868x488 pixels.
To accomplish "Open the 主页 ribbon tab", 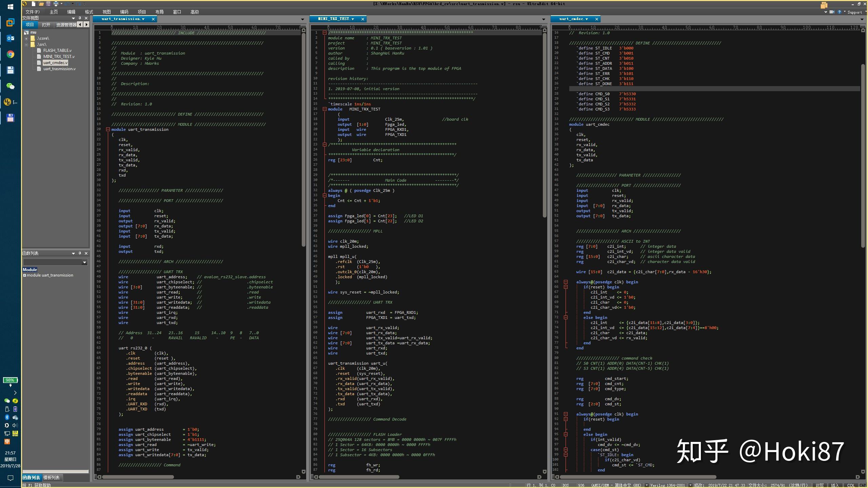I will (x=54, y=12).
